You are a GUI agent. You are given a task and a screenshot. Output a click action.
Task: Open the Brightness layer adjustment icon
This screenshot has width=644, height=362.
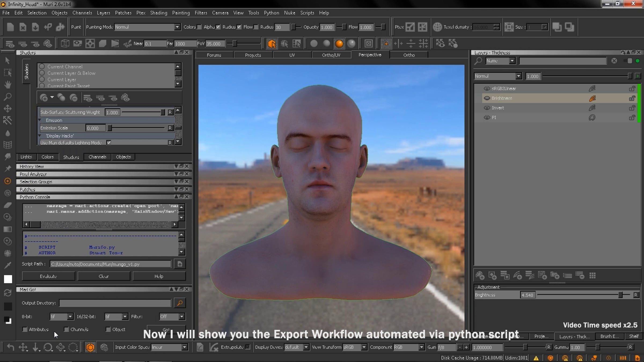[592, 98]
